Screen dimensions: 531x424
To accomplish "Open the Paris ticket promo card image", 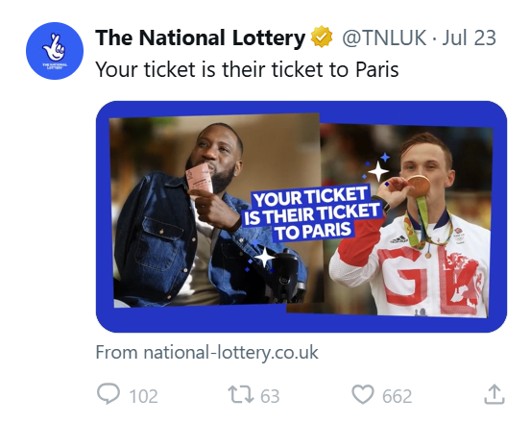I will (301, 217).
